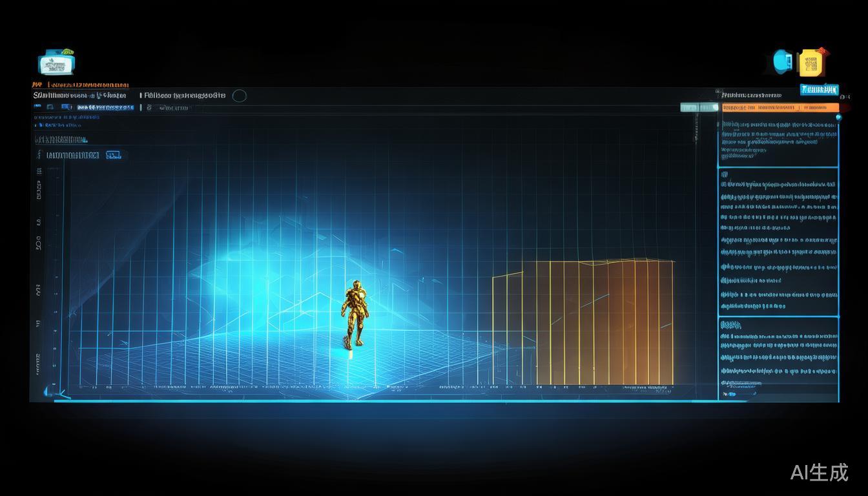Click the cyan progress bar along viewport bottom
This screenshot has height=496, width=868.
point(387,401)
